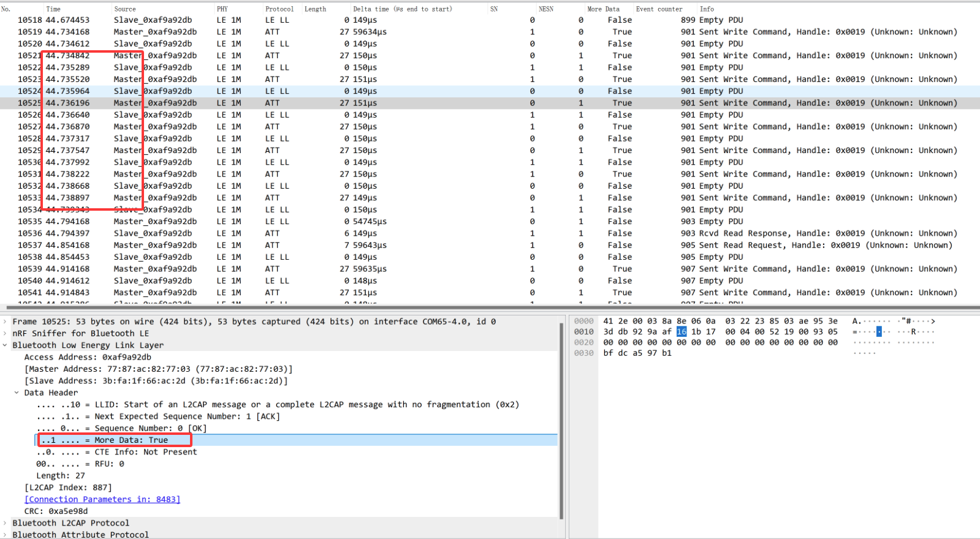980x539 pixels.
Task: Expand the Frame 10525 details tree
Action: (6, 322)
